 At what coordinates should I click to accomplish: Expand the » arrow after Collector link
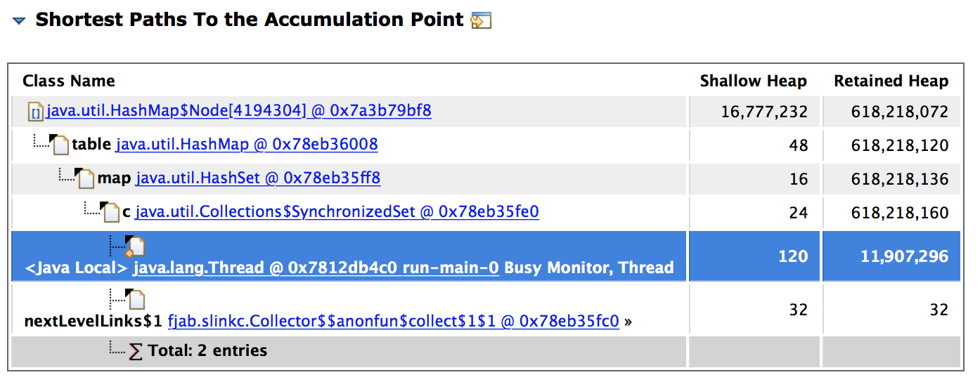tap(628, 322)
